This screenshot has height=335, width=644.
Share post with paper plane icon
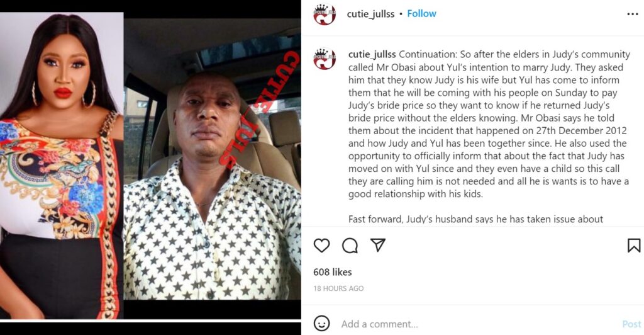tap(378, 245)
